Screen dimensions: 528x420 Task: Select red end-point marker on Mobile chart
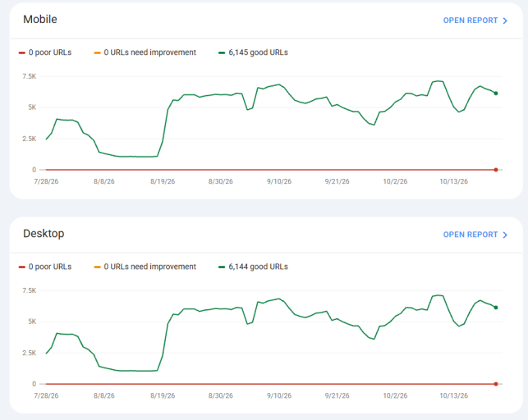tap(496, 170)
